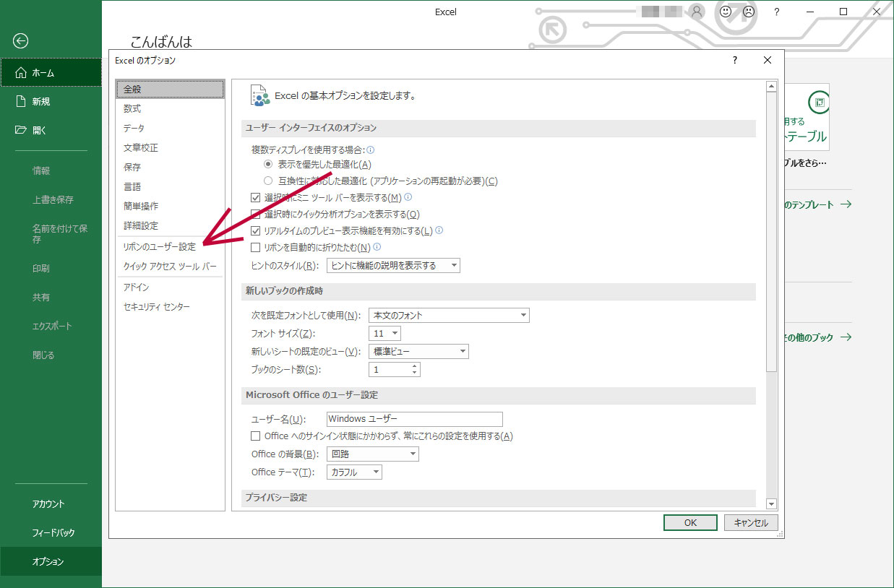Toggle リアルタイムのプレビュー表示機能 checkbox
Image resolution: width=894 pixels, height=588 pixels.
(255, 231)
